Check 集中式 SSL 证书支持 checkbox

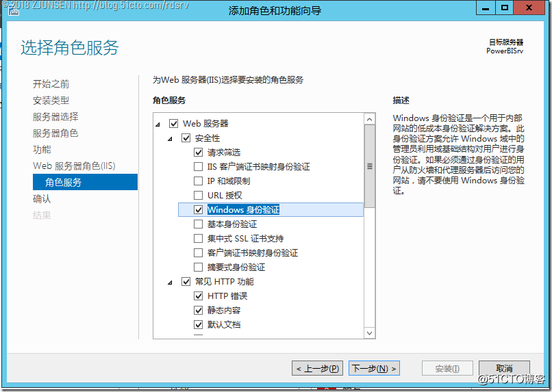[198, 238]
